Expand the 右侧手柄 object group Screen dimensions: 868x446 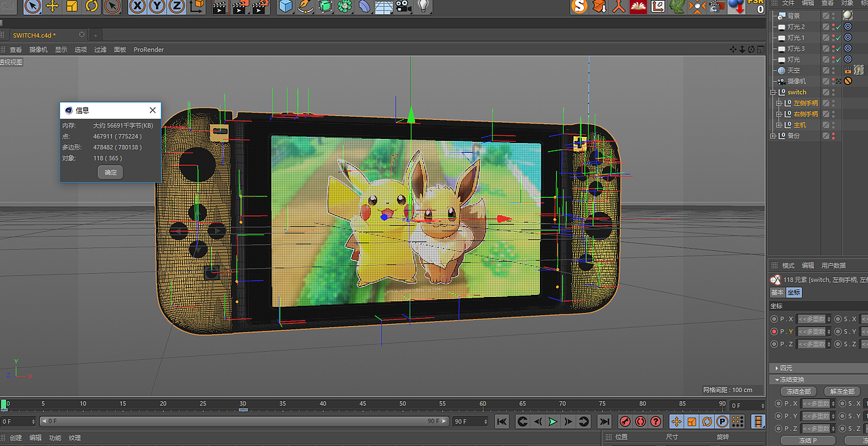pyautogui.click(x=779, y=114)
